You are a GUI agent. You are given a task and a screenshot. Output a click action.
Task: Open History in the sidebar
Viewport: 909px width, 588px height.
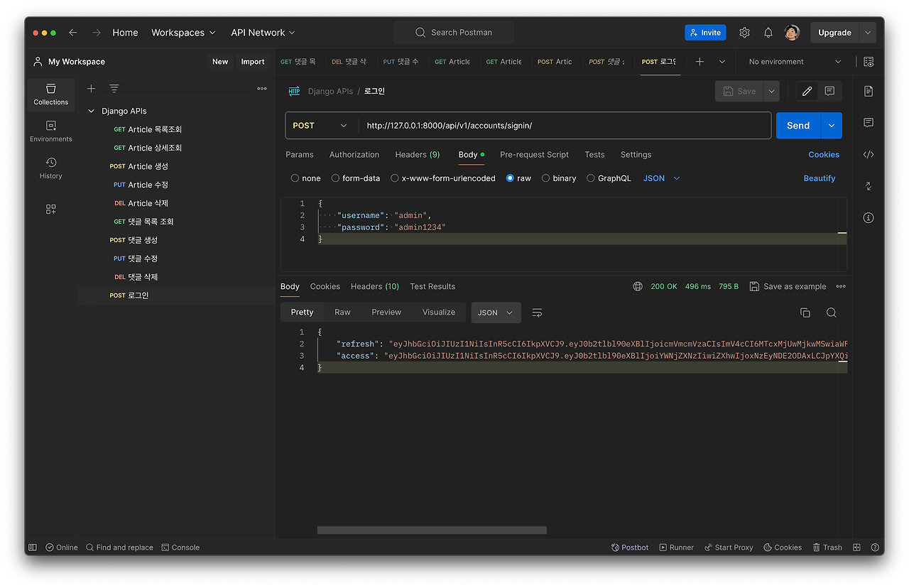pyautogui.click(x=51, y=168)
